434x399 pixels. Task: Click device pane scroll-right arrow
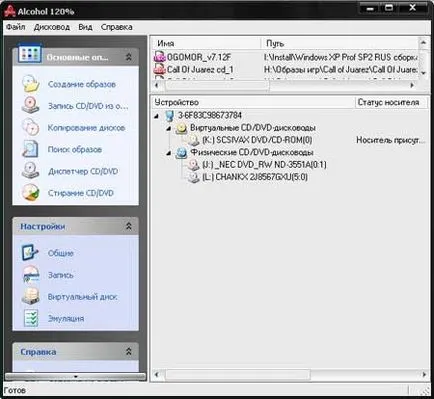tap(424, 374)
